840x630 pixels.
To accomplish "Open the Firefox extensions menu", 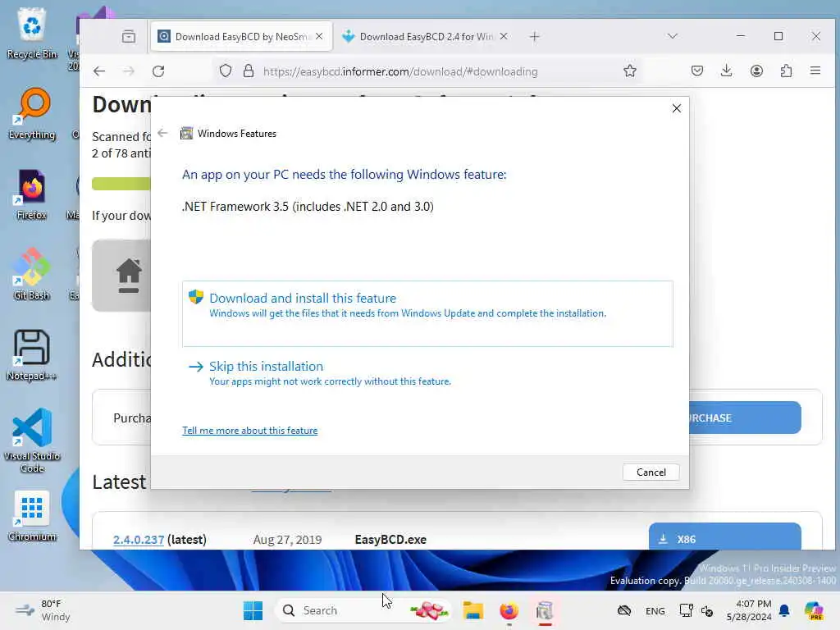I will tap(786, 71).
